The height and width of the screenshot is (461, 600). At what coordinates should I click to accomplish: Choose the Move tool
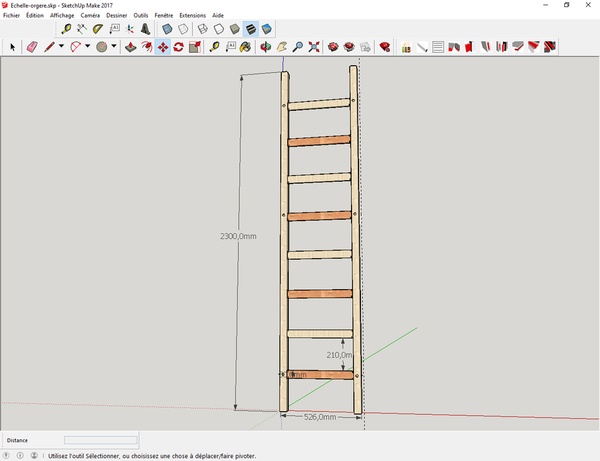coord(162,46)
